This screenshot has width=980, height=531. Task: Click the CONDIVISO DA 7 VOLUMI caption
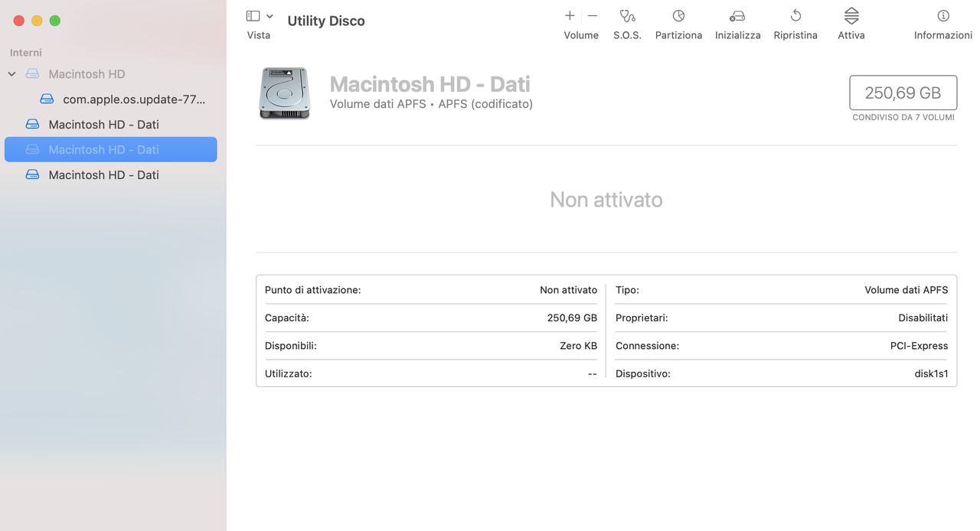pyautogui.click(x=903, y=118)
